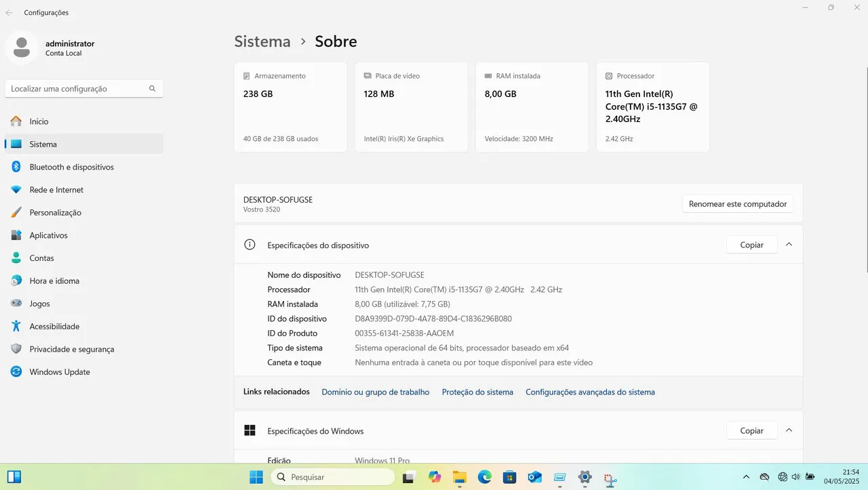Go to Personalização settings page

point(84,213)
